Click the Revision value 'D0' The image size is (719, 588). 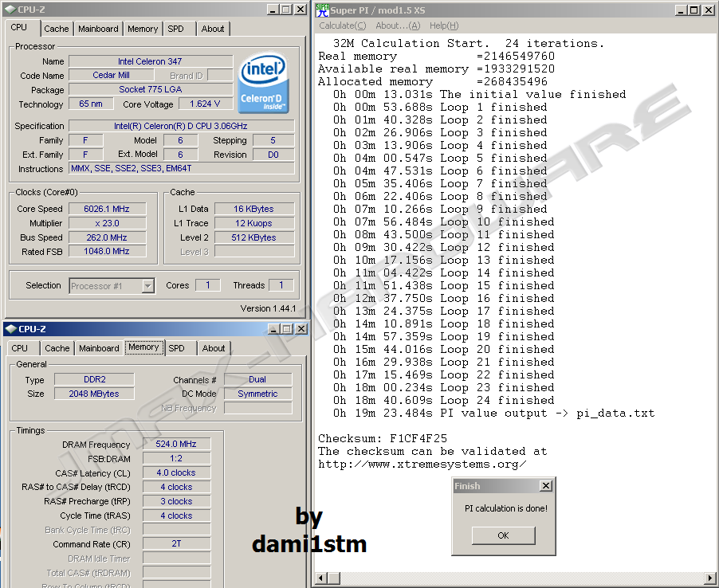pyautogui.click(x=273, y=155)
